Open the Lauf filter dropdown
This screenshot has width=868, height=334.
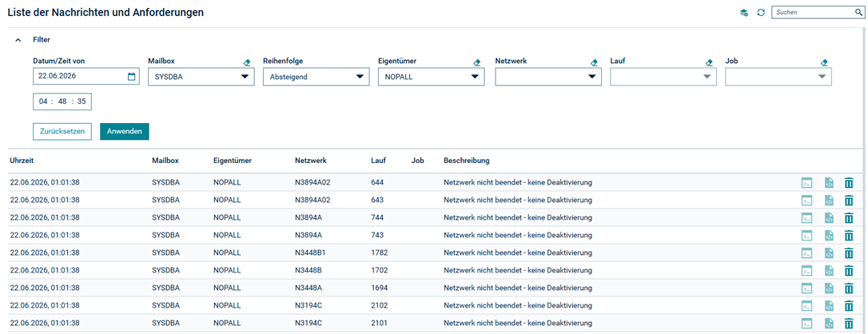[663, 77]
